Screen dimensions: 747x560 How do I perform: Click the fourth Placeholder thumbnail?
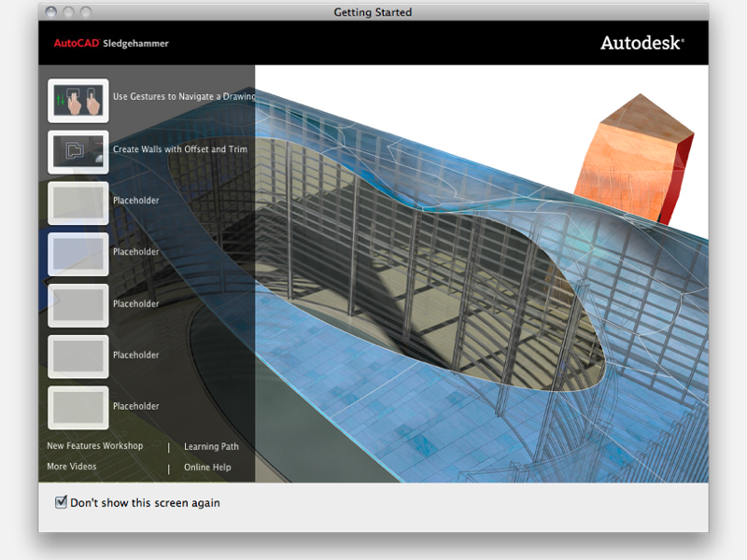pyautogui.click(x=78, y=357)
